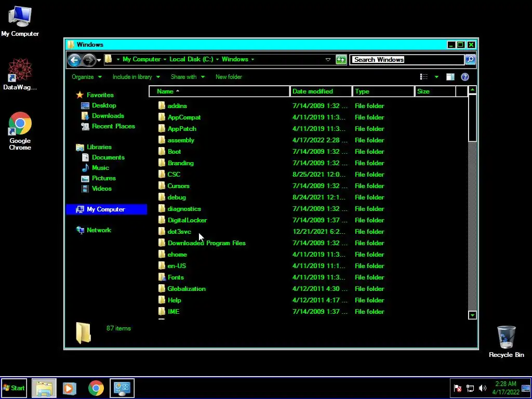Click the Control Panel taskbar icon
This screenshot has width=532, height=399.
[122, 388]
